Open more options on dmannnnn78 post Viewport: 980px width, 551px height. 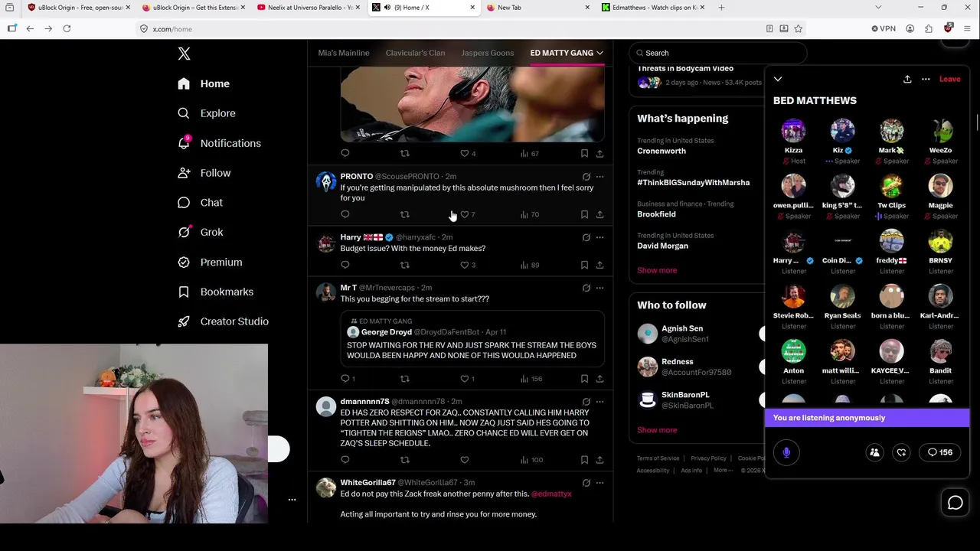(x=599, y=401)
